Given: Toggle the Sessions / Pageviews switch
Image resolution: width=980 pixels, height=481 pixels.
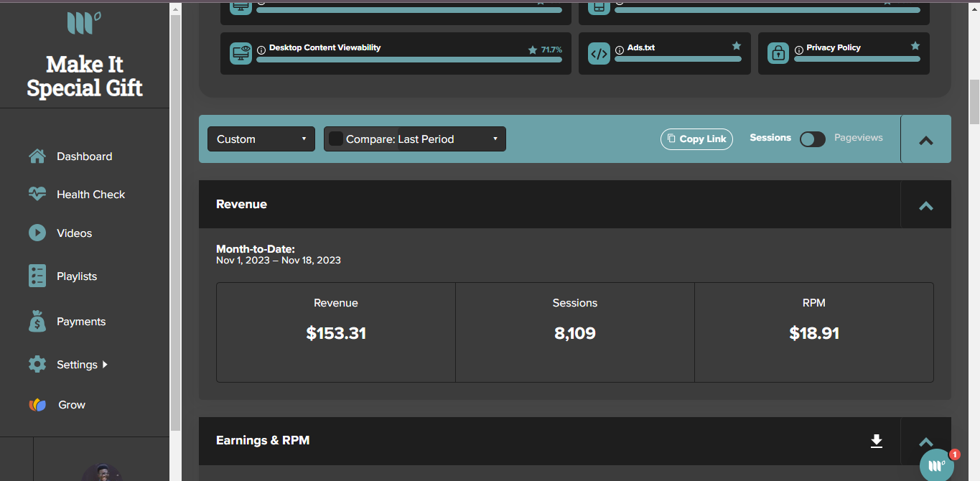Looking at the screenshot, I should click(813, 139).
